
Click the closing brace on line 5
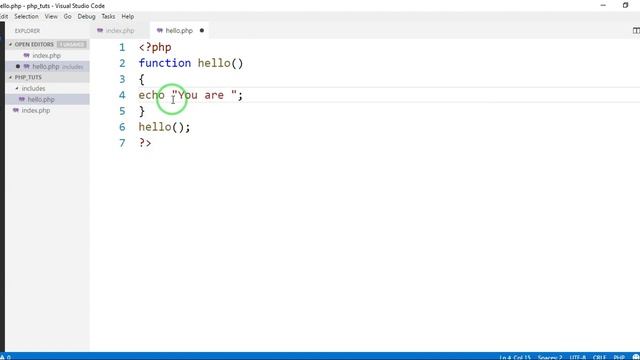142,111
